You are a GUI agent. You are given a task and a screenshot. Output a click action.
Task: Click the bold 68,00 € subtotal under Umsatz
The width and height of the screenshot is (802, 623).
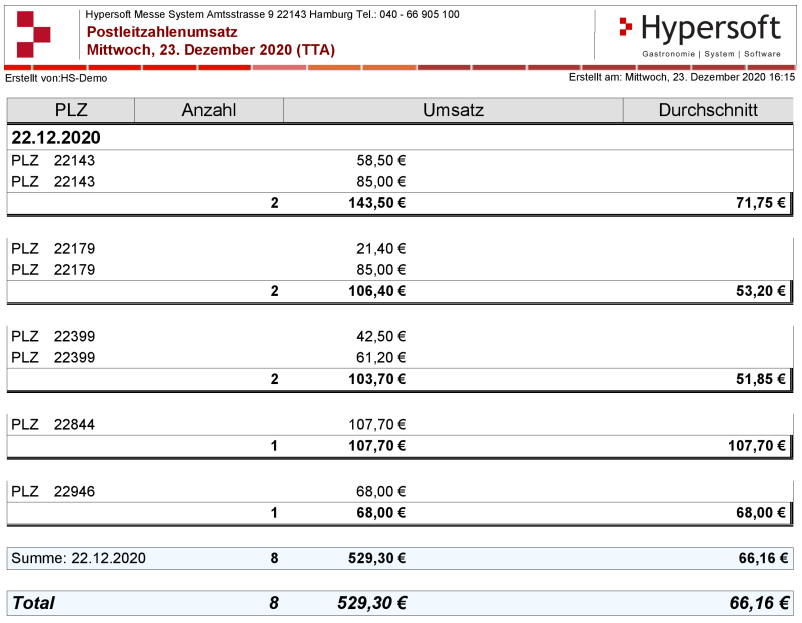point(381,513)
